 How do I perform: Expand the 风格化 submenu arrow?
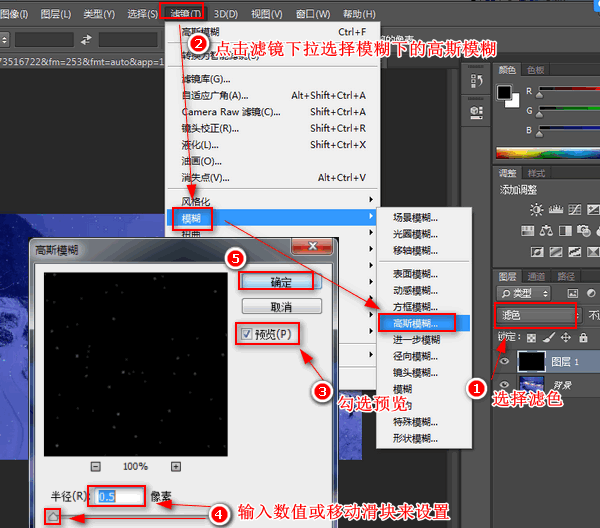tap(371, 199)
